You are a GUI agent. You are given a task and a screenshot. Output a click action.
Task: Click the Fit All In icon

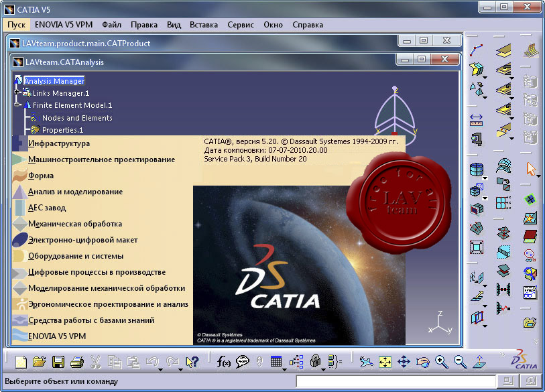(385, 362)
